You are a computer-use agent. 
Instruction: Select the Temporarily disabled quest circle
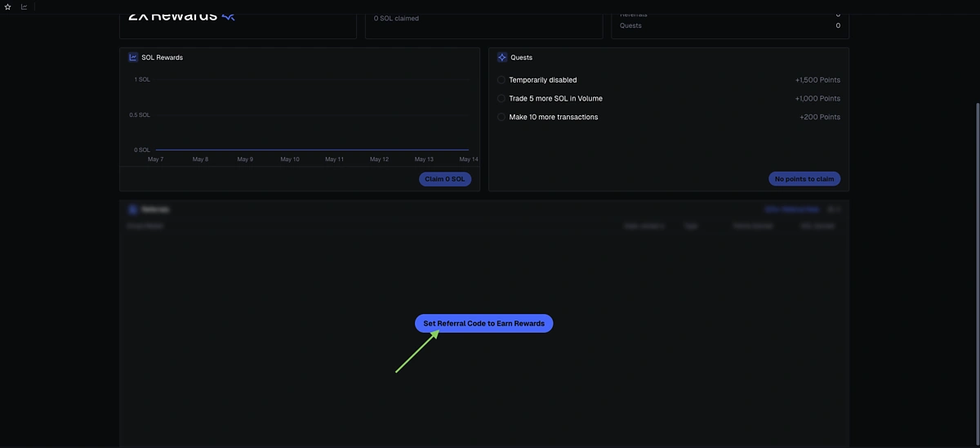click(x=501, y=80)
